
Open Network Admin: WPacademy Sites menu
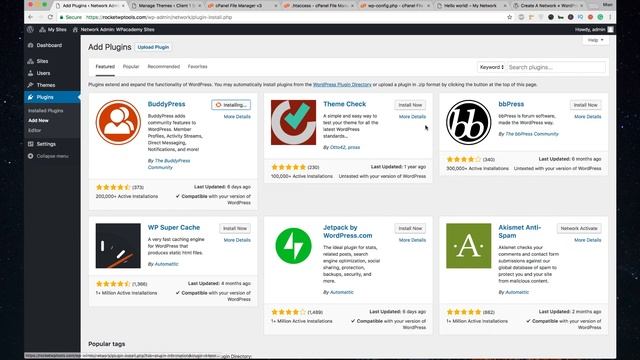(x=113, y=29)
